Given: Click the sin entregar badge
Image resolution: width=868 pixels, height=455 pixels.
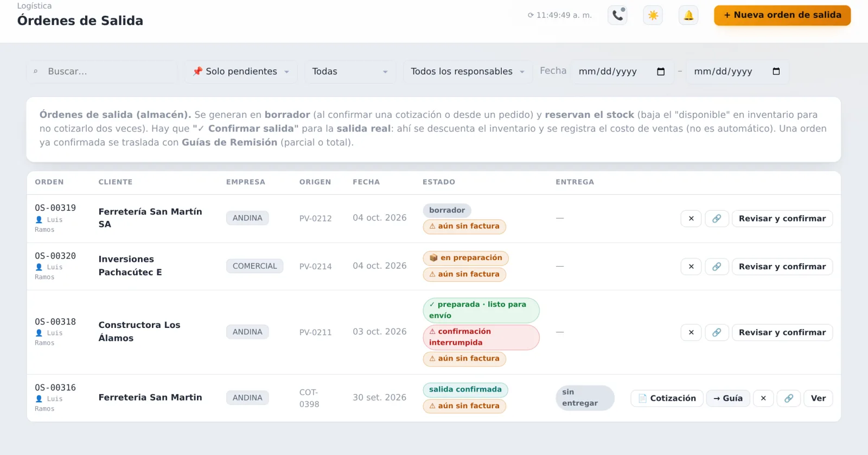Looking at the screenshot, I should tap(585, 397).
